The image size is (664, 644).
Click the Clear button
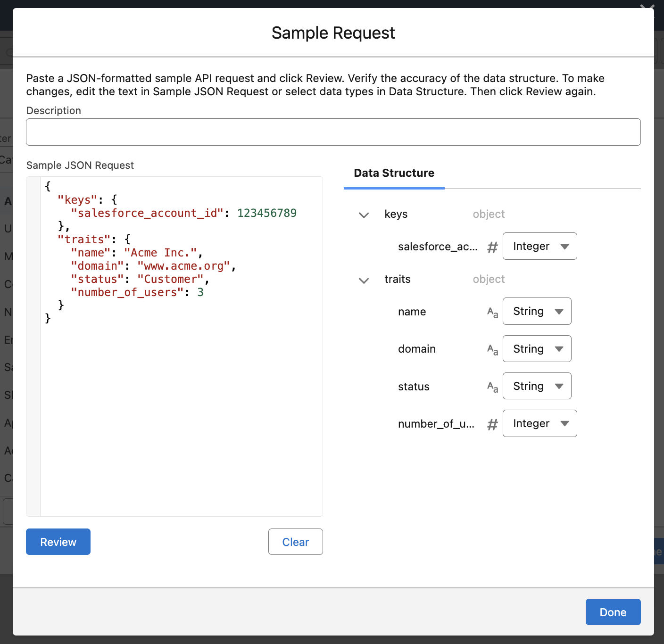(295, 542)
